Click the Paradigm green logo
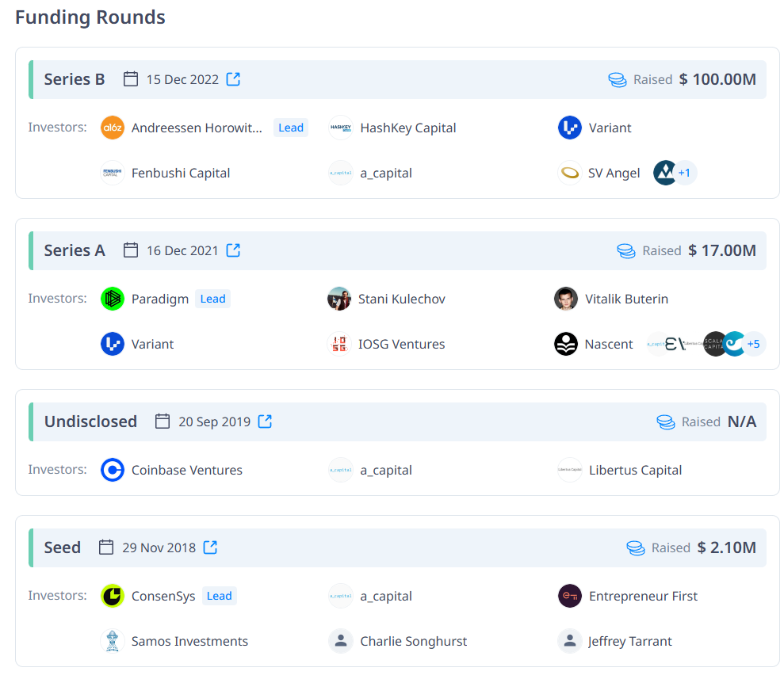Screen dimensions: 784x679 pos(113,299)
